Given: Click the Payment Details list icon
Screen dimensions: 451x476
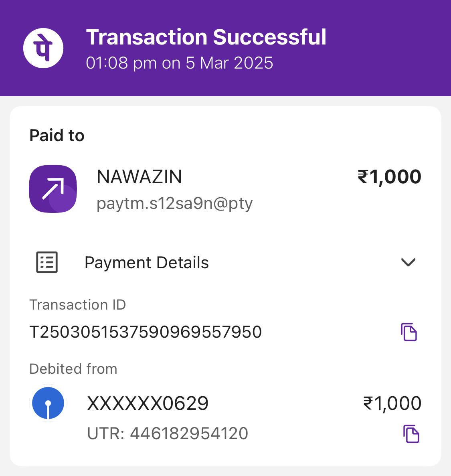Looking at the screenshot, I should point(47,262).
